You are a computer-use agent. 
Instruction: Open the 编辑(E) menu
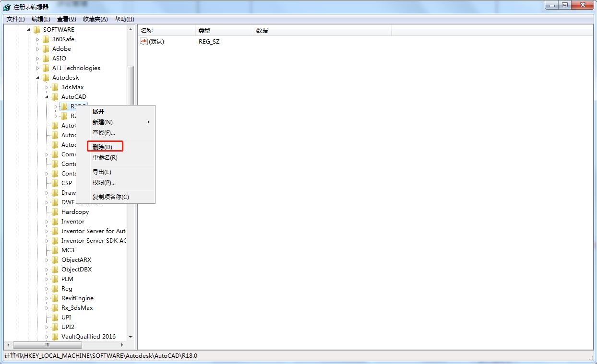[41, 19]
